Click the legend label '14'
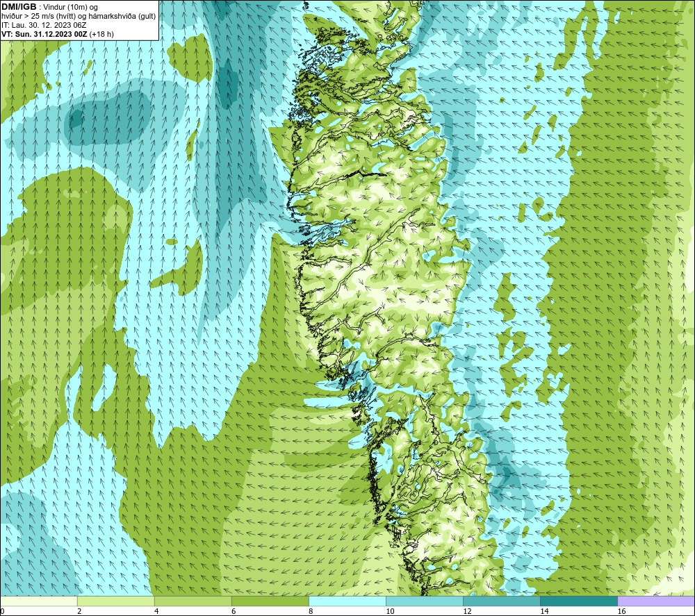The height and width of the screenshot is (616, 695). [x=544, y=611]
